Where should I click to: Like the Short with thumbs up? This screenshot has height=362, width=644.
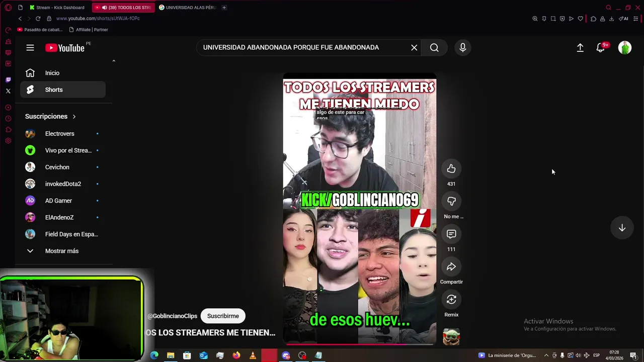[x=451, y=169]
